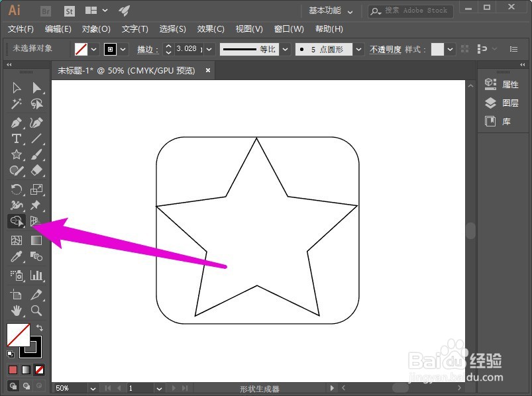Open the 窗口(W) menu
532x396 pixels.
point(289,29)
